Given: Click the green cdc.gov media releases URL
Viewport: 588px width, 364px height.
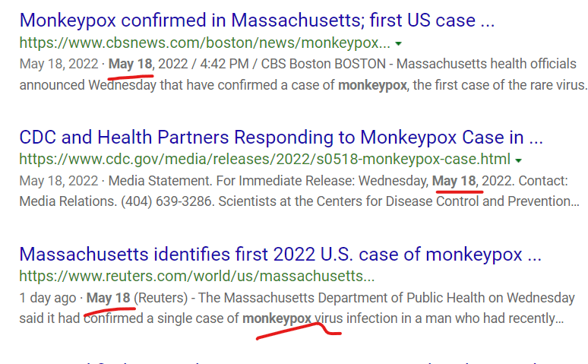Looking at the screenshot, I should point(264,160).
